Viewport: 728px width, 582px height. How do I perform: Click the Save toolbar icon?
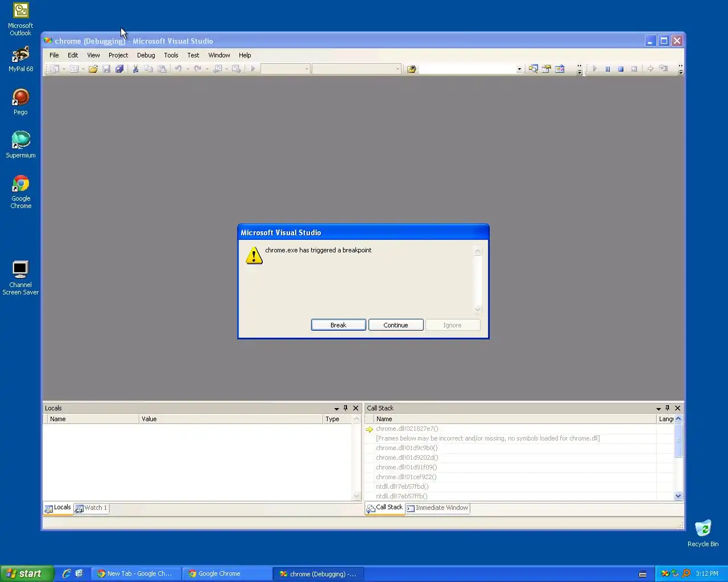tap(106, 69)
